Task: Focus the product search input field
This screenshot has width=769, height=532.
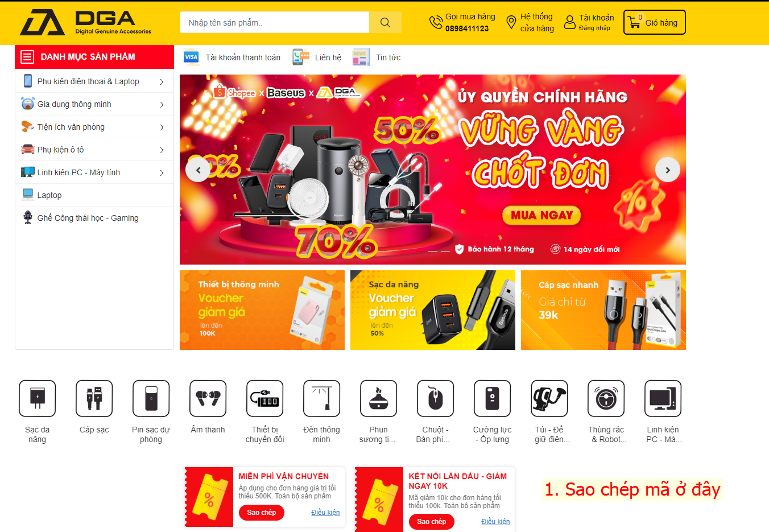Action: (x=275, y=22)
